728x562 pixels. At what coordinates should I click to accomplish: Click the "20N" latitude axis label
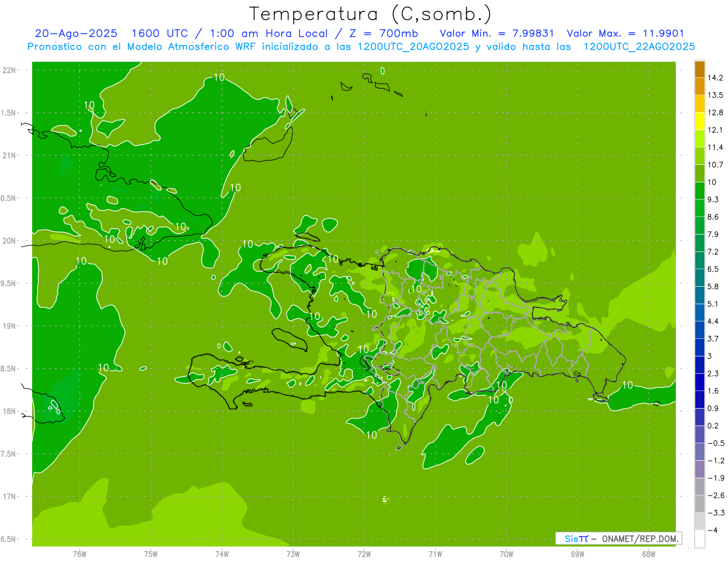pos(10,241)
